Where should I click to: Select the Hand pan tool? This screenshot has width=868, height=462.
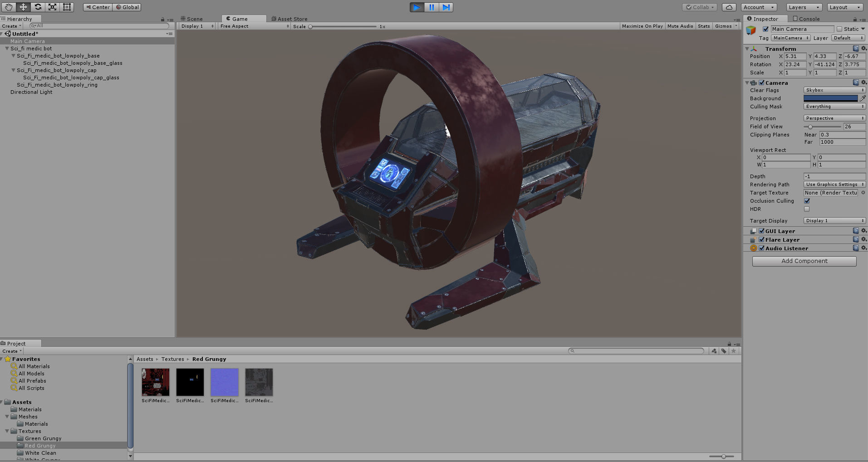coord(8,7)
